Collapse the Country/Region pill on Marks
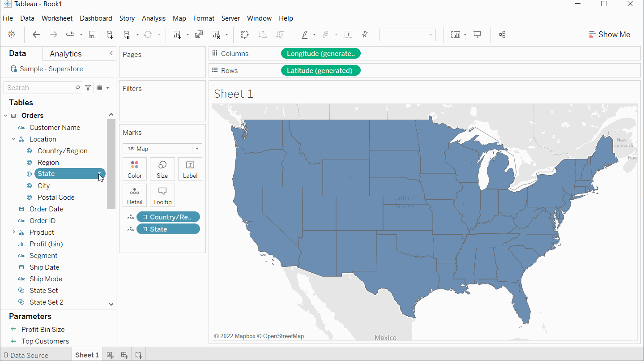The width and height of the screenshot is (644, 361). (x=145, y=217)
